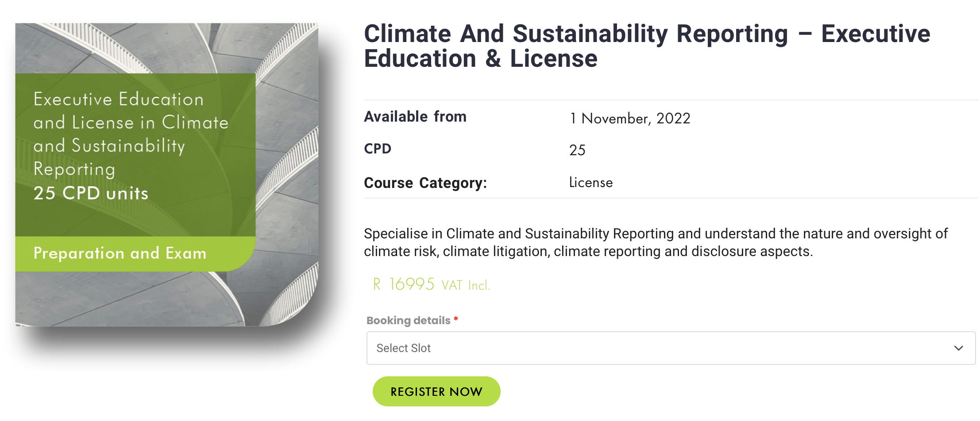Click the red required asterisk
The image size is (980, 421).
pos(455,319)
